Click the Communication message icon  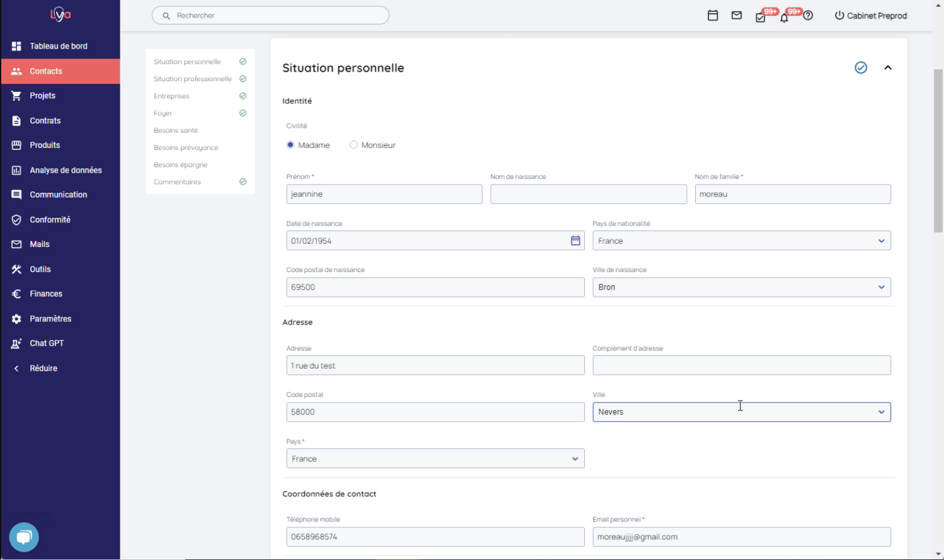[16, 195]
